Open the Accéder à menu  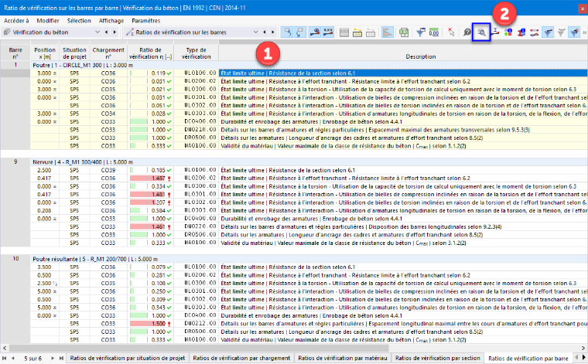pos(16,21)
